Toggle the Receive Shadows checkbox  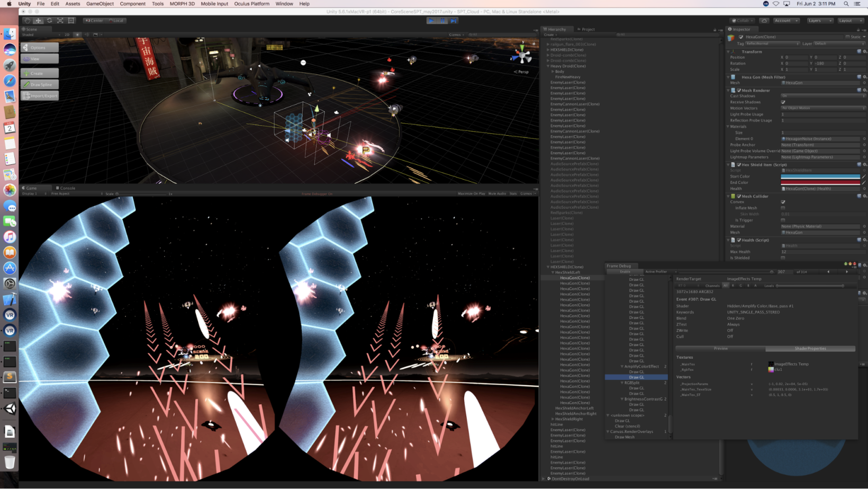783,102
